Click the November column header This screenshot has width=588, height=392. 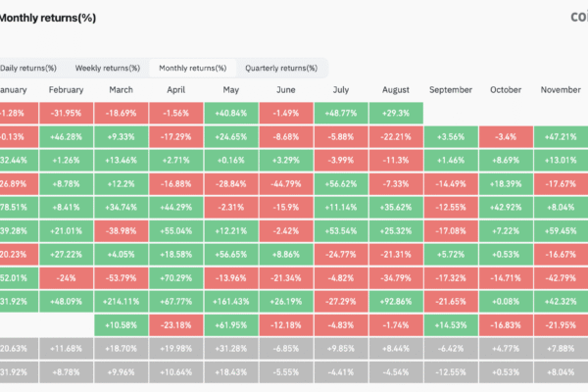[562, 90]
